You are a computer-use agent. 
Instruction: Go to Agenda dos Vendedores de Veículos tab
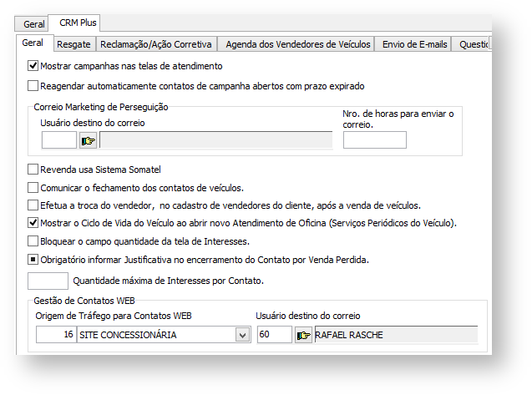coord(297,44)
